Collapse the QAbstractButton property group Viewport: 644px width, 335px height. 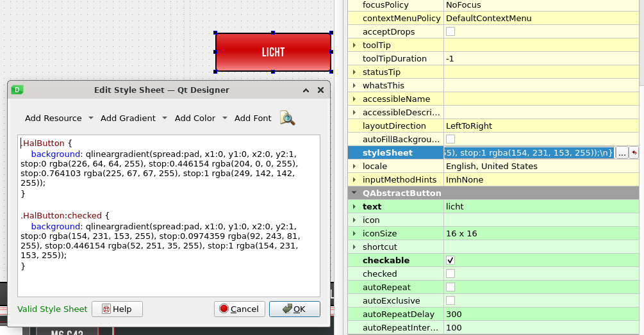(x=354, y=193)
